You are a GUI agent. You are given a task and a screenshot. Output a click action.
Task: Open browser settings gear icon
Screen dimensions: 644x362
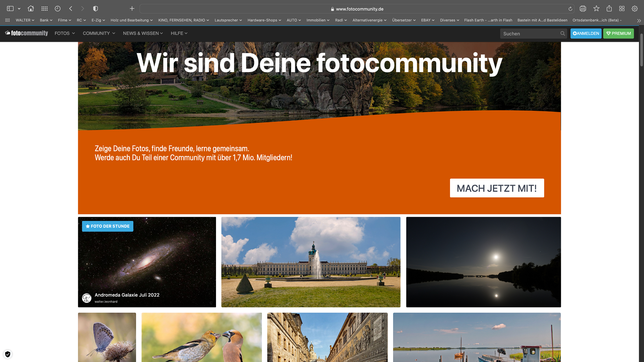pyautogui.click(x=634, y=9)
